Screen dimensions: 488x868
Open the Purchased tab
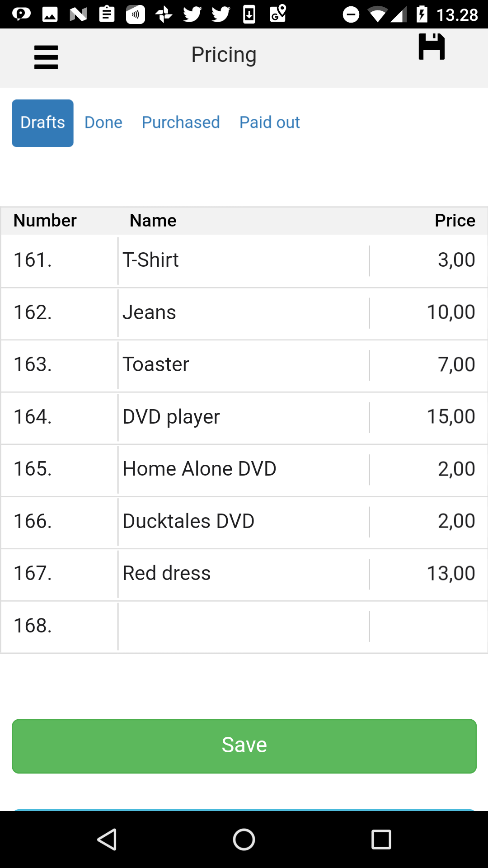point(181,123)
